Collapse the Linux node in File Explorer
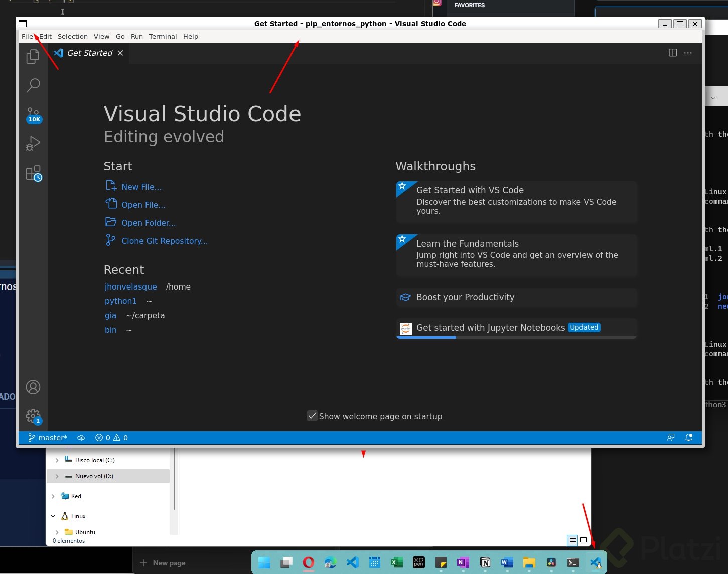Screen dimensions: 728x574 tap(53, 516)
